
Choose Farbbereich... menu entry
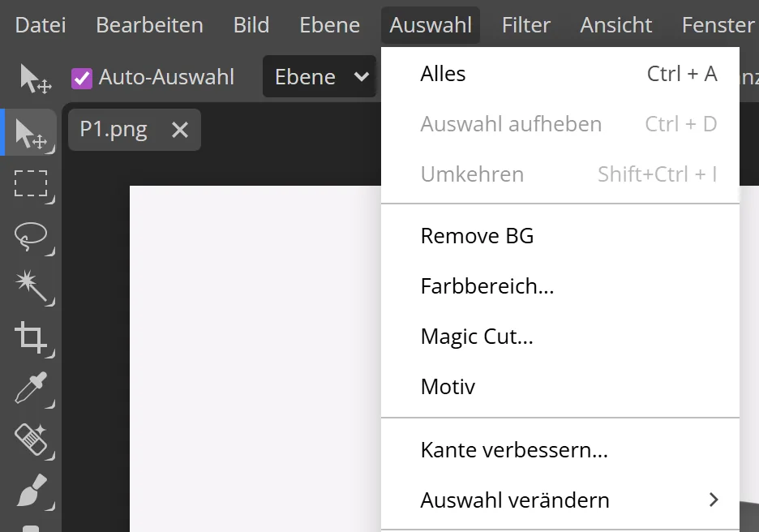tap(560, 286)
